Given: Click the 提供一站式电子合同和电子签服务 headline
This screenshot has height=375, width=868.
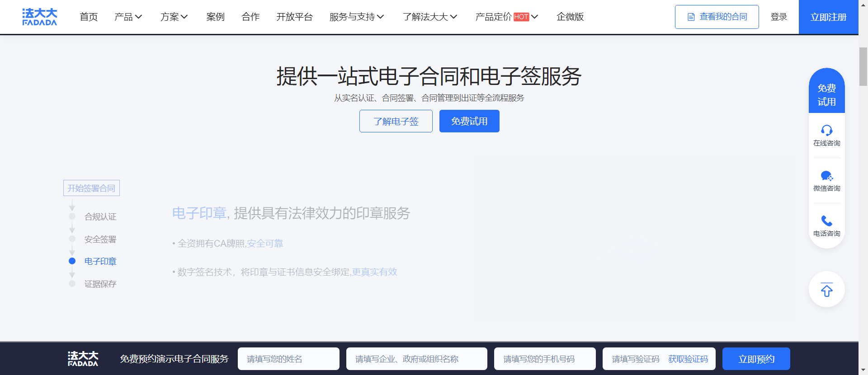Looking at the screenshot, I should (x=429, y=76).
